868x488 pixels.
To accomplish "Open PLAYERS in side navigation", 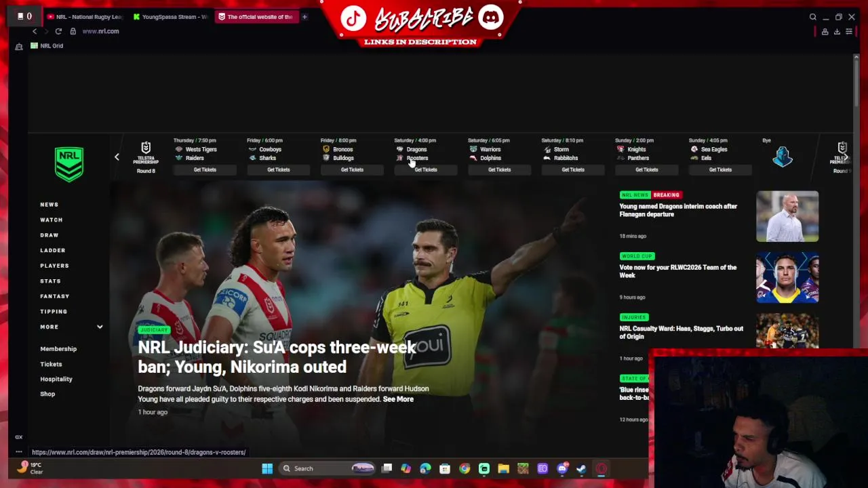I will [x=54, y=266].
